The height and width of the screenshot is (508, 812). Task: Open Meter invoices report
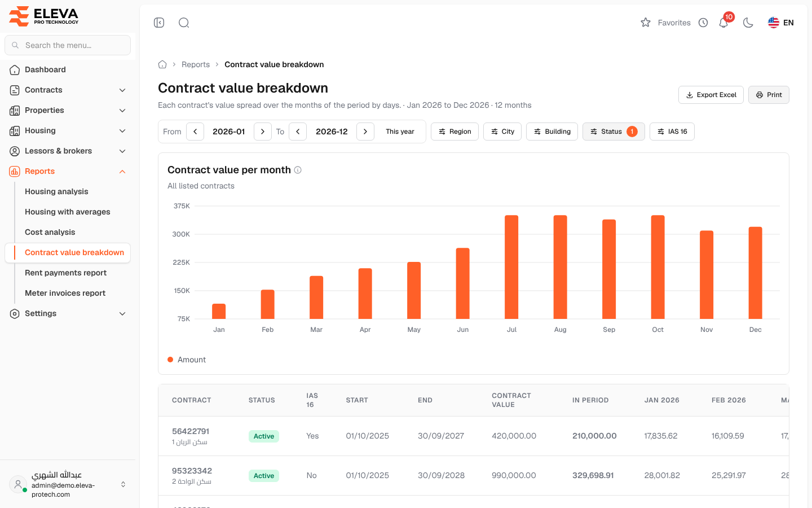(65, 293)
